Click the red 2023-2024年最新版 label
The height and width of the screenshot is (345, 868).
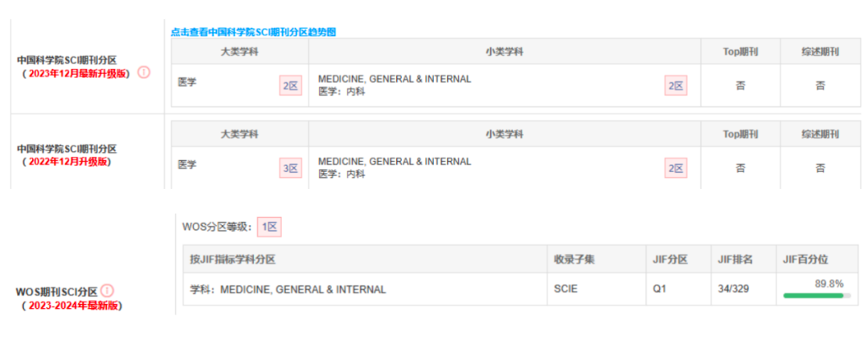[x=72, y=305]
